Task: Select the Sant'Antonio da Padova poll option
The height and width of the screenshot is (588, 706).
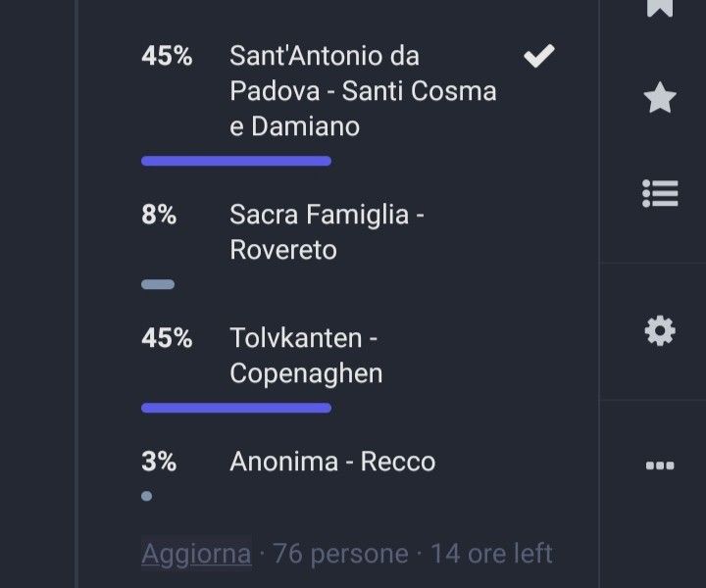Action: click(x=363, y=91)
